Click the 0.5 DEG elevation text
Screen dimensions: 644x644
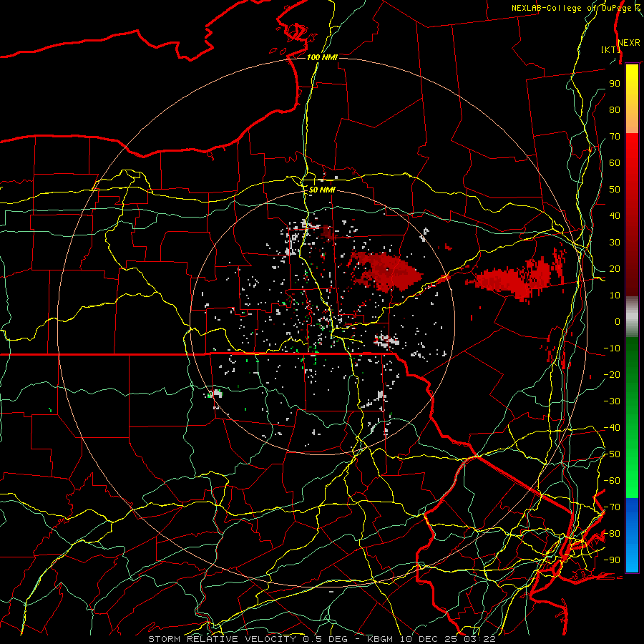pos(325,639)
